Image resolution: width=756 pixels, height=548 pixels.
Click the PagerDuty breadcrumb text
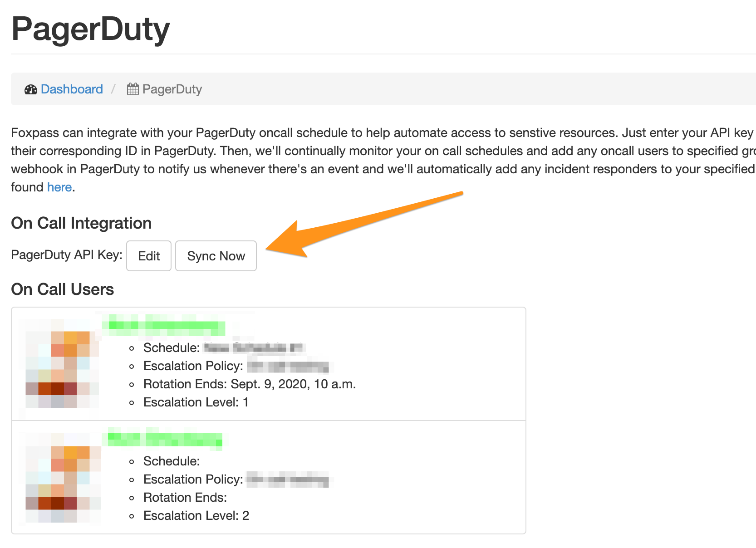point(172,89)
